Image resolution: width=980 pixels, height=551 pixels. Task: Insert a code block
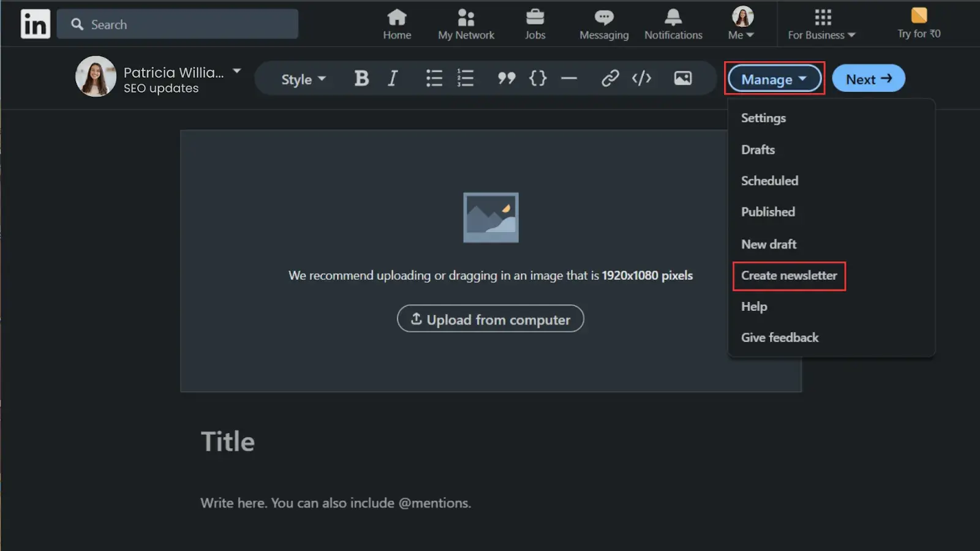tap(641, 78)
